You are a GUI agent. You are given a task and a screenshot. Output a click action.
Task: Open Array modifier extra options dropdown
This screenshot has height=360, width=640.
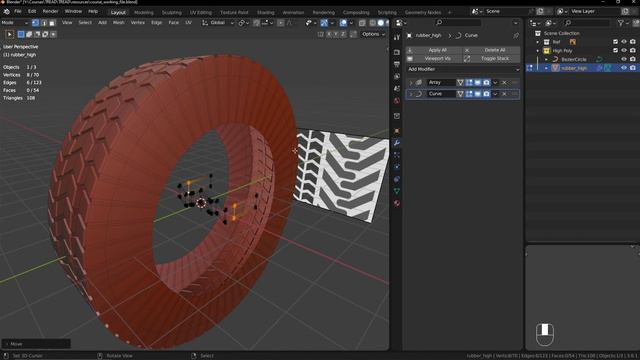point(495,82)
